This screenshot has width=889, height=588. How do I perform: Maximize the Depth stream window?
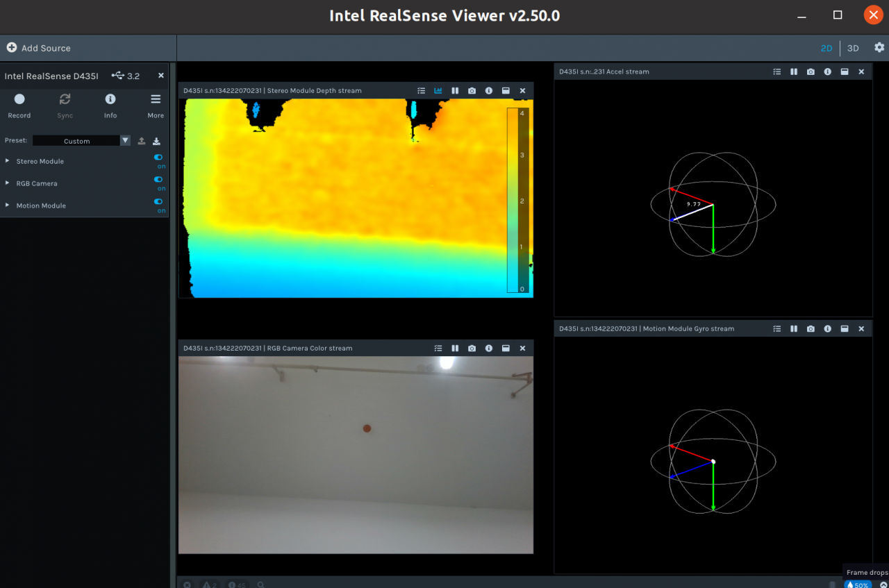pos(506,90)
